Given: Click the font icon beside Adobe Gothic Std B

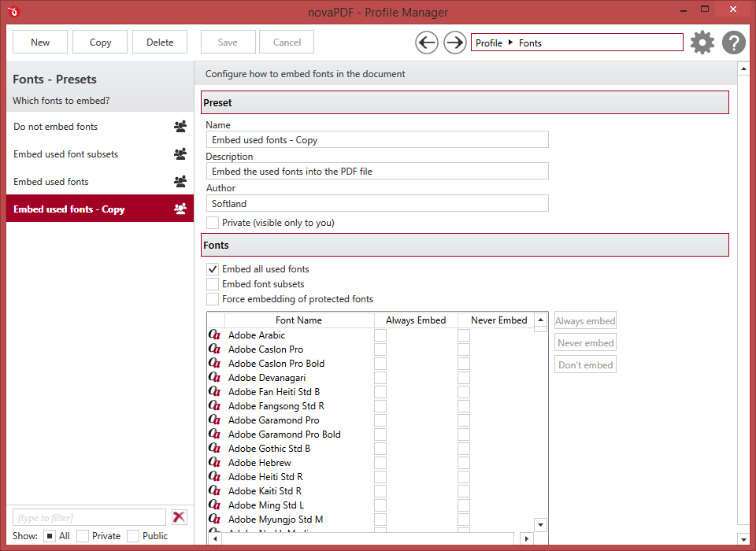Looking at the screenshot, I should tap(214, 448).
